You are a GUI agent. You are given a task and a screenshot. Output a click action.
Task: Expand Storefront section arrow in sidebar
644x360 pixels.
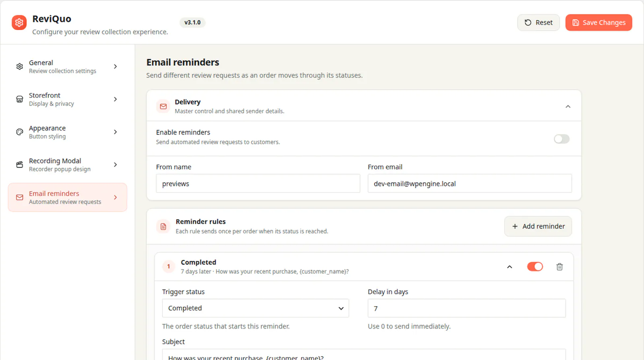click(115, 99)
